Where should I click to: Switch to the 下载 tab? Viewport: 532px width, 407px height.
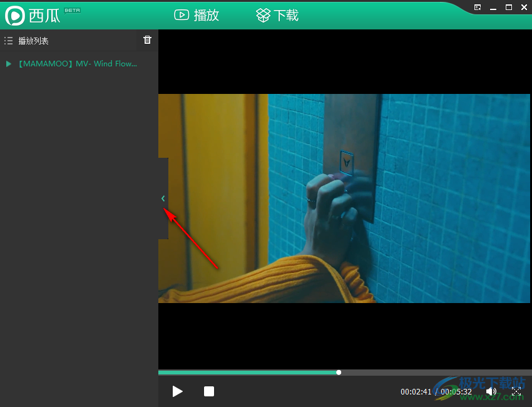point(277,15)
